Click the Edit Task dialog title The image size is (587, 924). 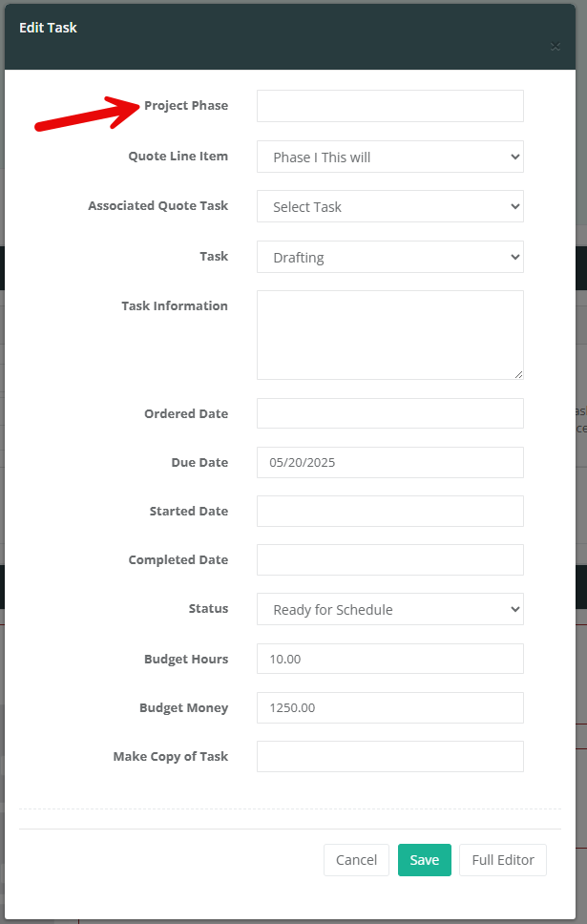coord(48,28)
